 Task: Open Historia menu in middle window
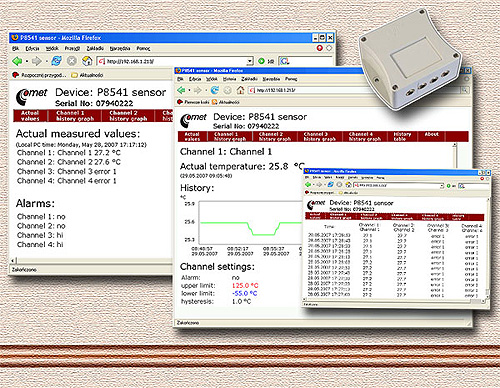pos(229,79)
